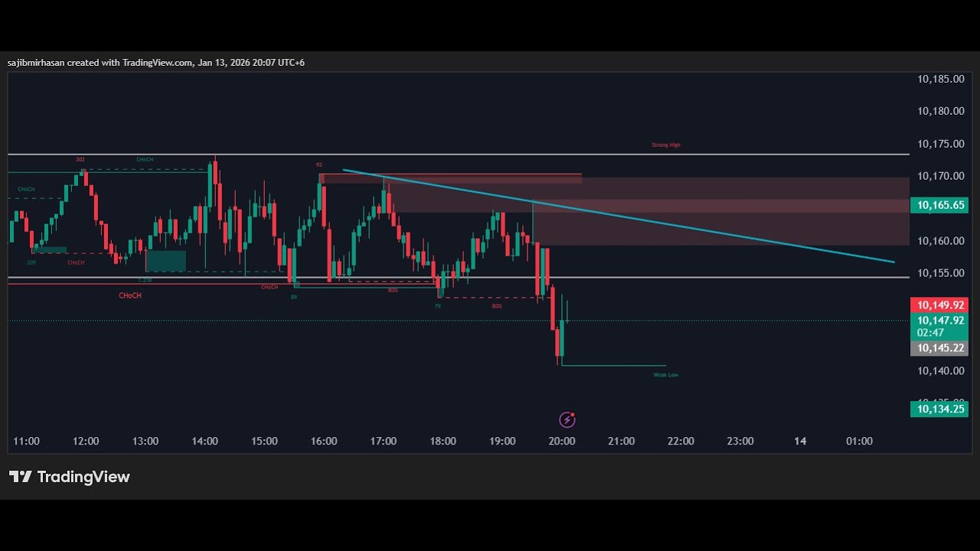Click the 10,155.00 price axis value
The width and height of the screenshot is (980, 551).
(x=940, y=273)
